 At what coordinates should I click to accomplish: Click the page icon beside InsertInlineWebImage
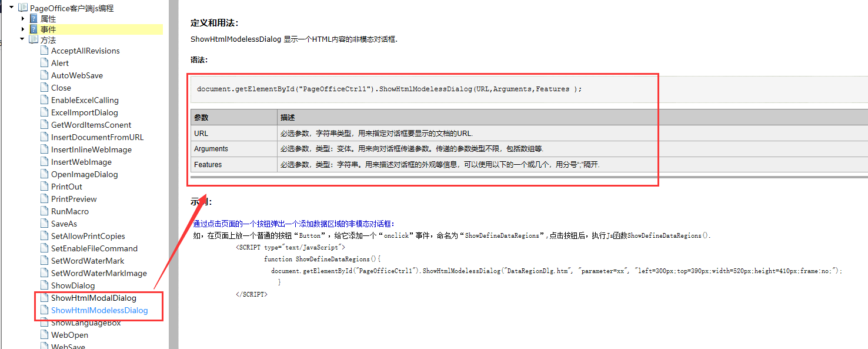44,149
